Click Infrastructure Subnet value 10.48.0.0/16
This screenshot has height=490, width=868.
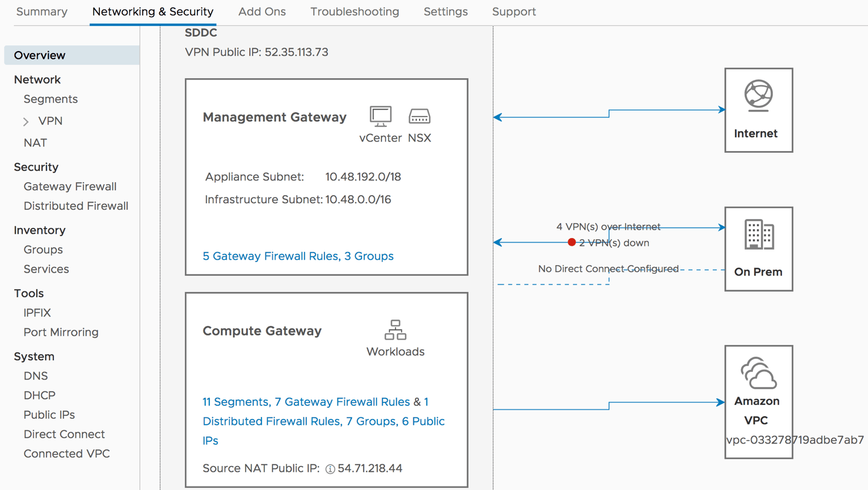[358, 200]
